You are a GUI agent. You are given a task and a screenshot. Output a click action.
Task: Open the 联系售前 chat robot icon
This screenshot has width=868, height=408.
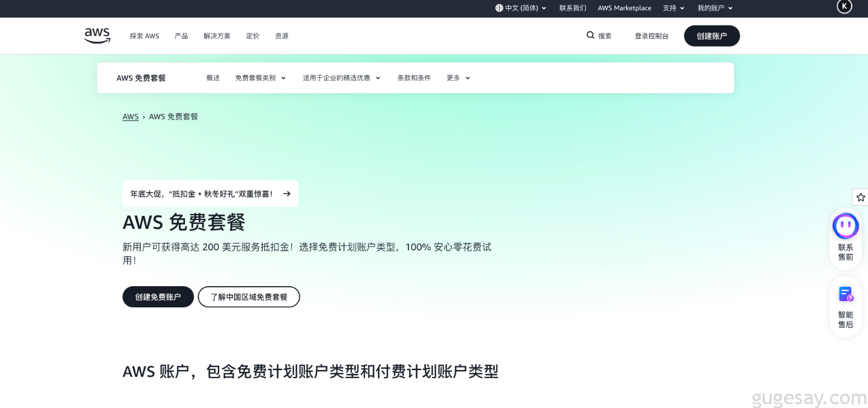point(846,226)
